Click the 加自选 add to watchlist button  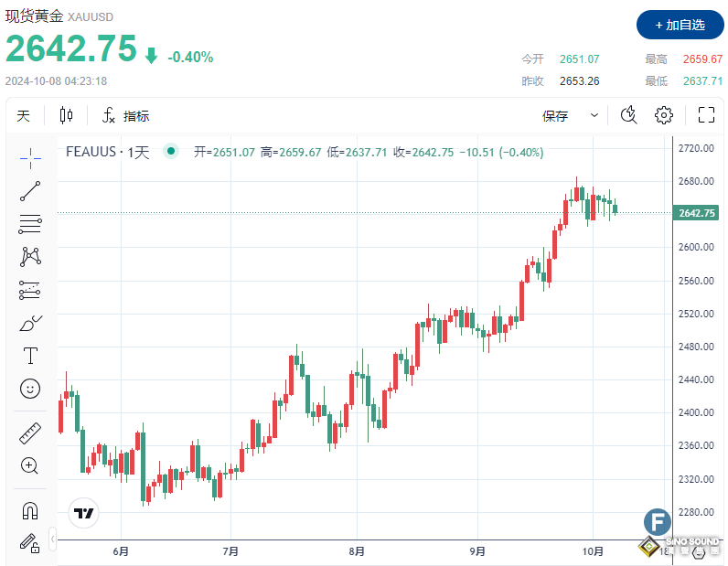[680, 25]
